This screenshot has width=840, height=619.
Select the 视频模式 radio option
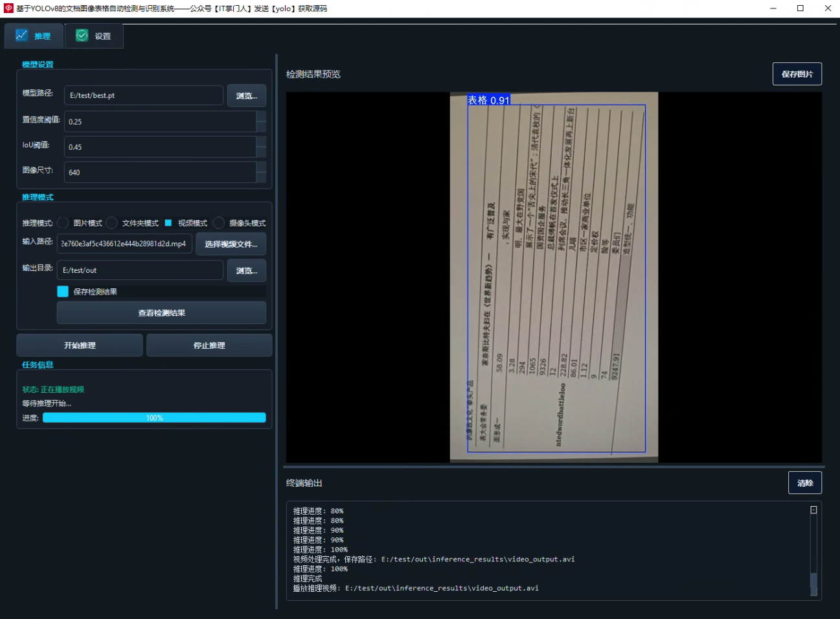pyautogui.click(x=168, y=223)
